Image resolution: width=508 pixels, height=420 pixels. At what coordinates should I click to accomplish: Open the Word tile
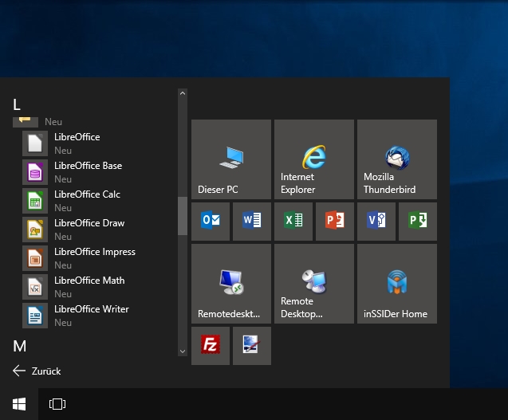click(252, 222)
